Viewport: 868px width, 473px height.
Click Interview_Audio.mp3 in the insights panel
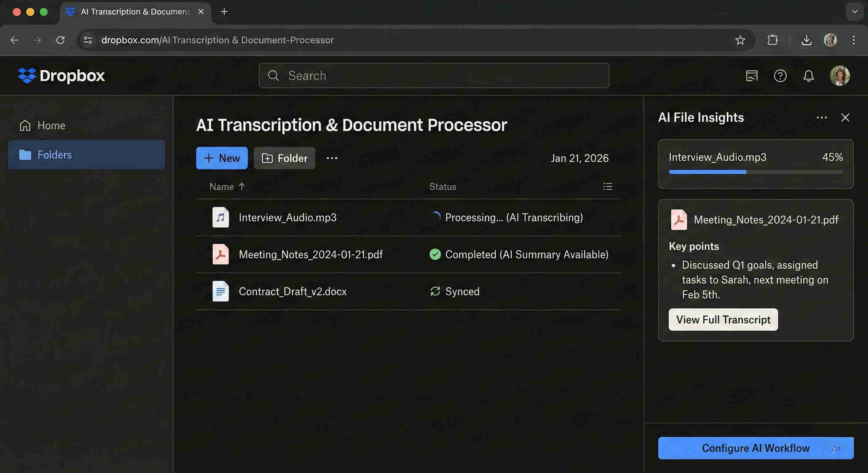(717, 157)
